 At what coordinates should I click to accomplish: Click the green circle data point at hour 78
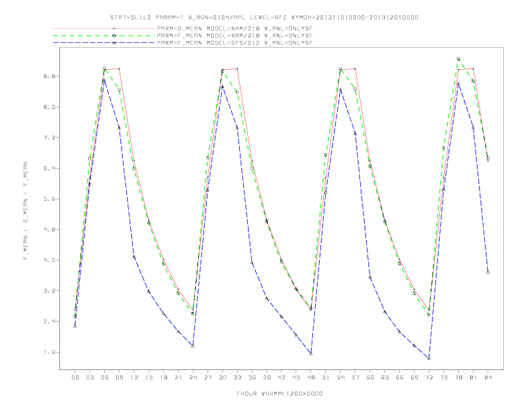pyautogui.click(x=458, y=59)
